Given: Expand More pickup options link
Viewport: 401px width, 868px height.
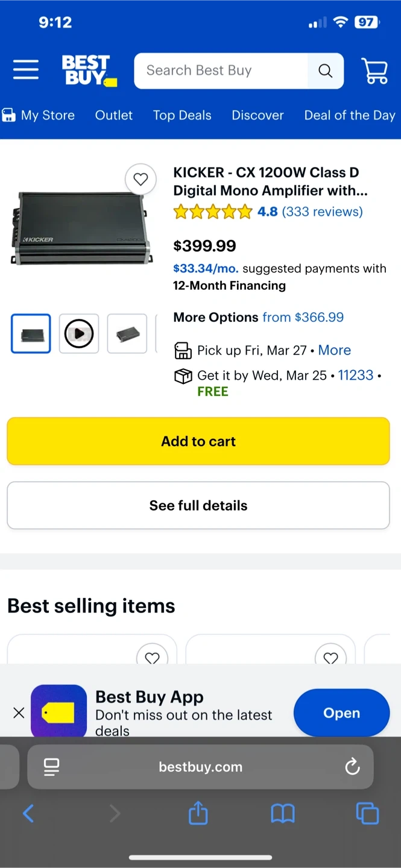Looking at the screenshot, I should pyautogui.click(x=335, y=350).
